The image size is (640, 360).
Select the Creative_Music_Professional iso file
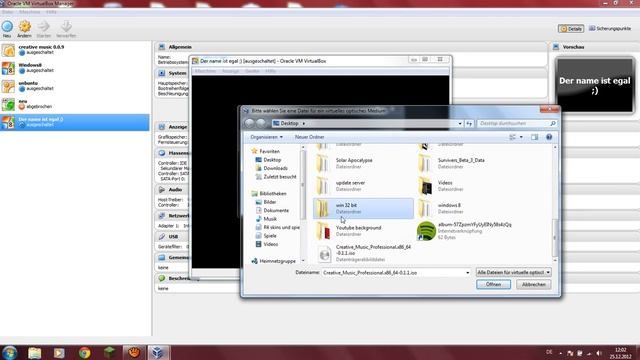point(363,253)
